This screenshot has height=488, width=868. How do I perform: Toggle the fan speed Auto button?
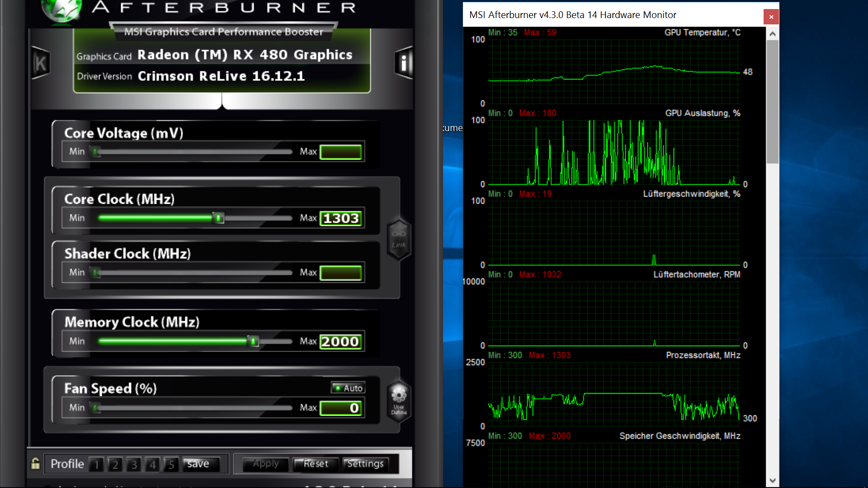point(348,388)
